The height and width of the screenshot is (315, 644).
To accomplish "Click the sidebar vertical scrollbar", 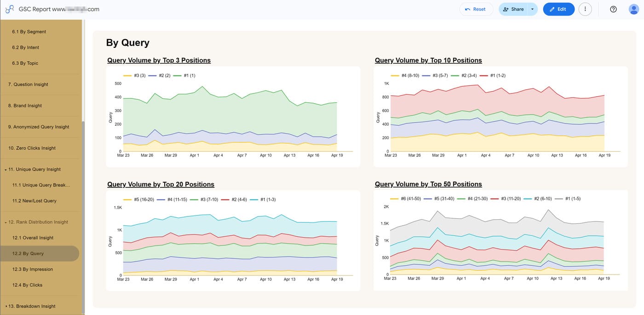I will pos(83,216).
